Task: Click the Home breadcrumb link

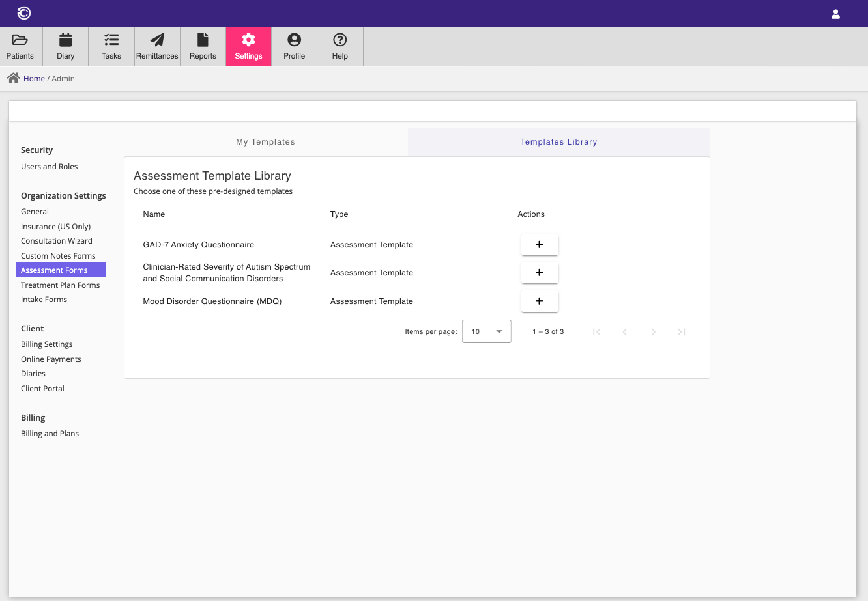Action: tap(34, 79)
